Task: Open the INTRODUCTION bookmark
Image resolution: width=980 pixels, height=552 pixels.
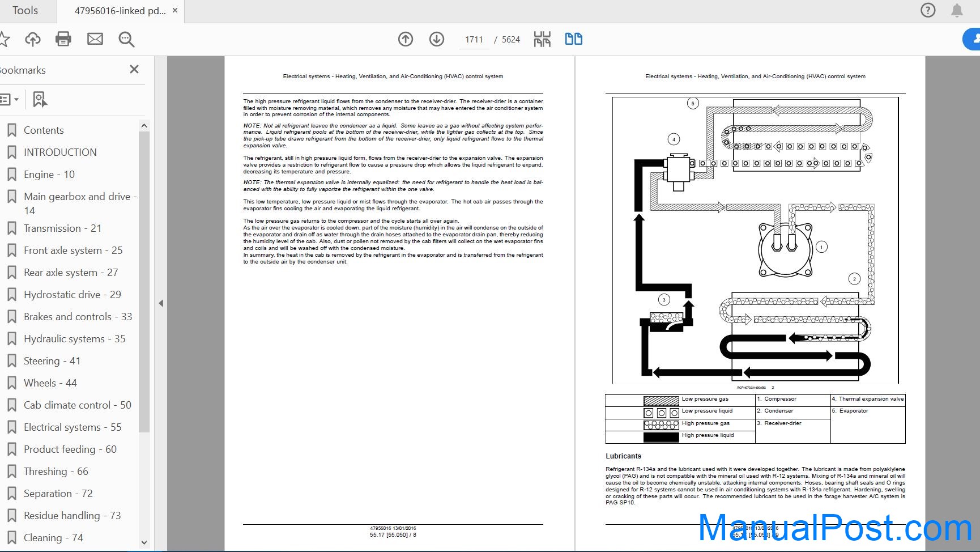Action: click(60, 152)
